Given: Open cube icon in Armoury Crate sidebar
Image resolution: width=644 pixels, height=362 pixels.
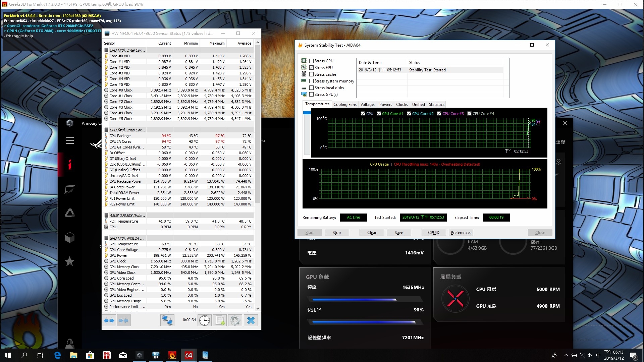Looking at the screenshot, I should 70,237.
